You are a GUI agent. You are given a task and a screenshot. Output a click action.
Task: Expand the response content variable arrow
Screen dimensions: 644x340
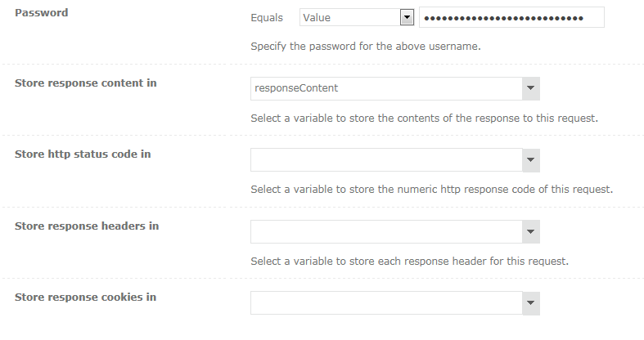click(530, 88)
